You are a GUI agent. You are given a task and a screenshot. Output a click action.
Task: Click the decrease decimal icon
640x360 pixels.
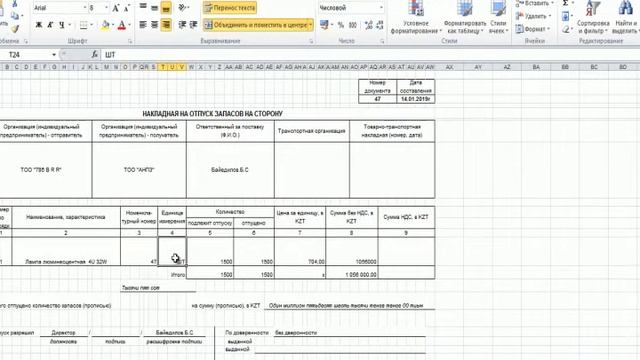pos(380,25)
